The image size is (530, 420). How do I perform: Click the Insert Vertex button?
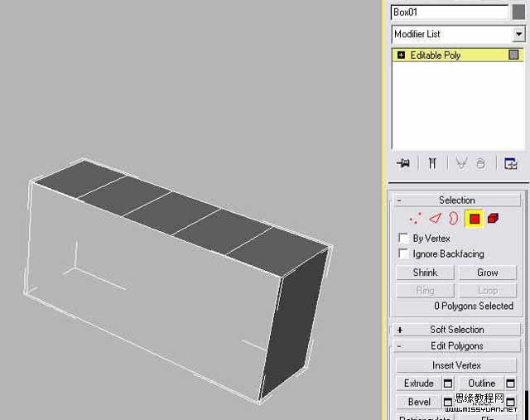(x=456, y=365)
